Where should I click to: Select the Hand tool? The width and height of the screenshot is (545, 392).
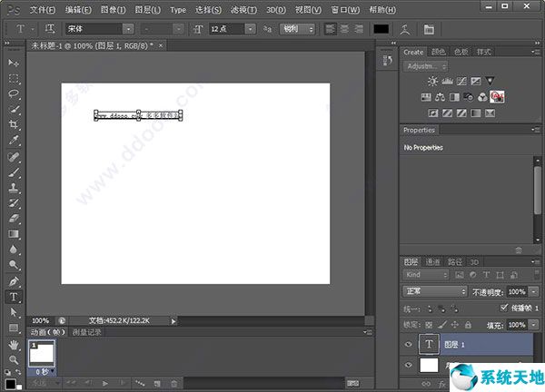point(14,345)
